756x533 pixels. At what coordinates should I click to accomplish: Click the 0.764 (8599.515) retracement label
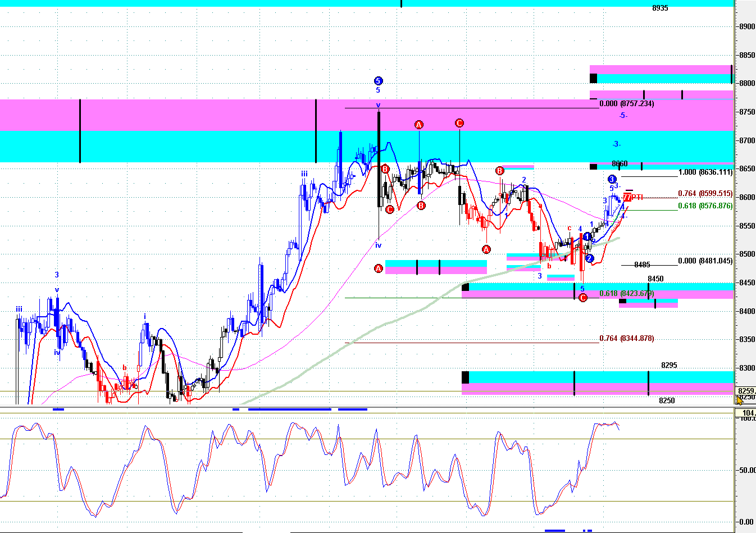click(705, 194)
